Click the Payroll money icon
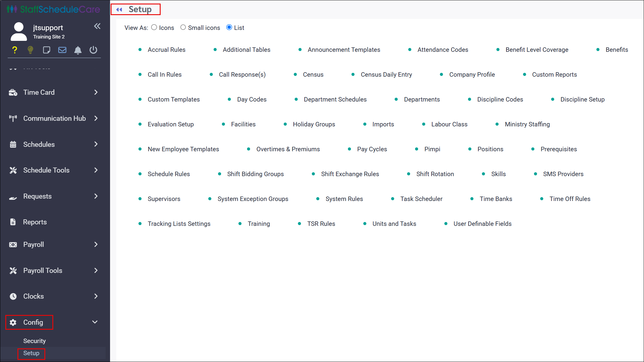 tap(13, 245)
